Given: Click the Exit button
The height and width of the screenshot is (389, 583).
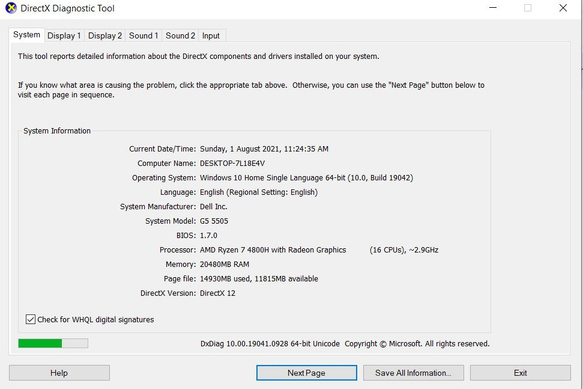Looking at the screenshot, I should 520,373.
